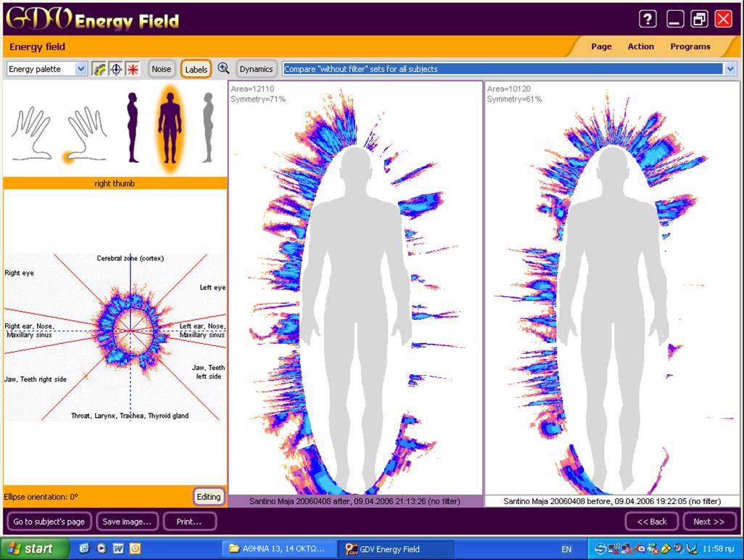Click the right thumb GDV-gram image
The width and height of the screenshot is (744, 560).
tap(115, 337)
